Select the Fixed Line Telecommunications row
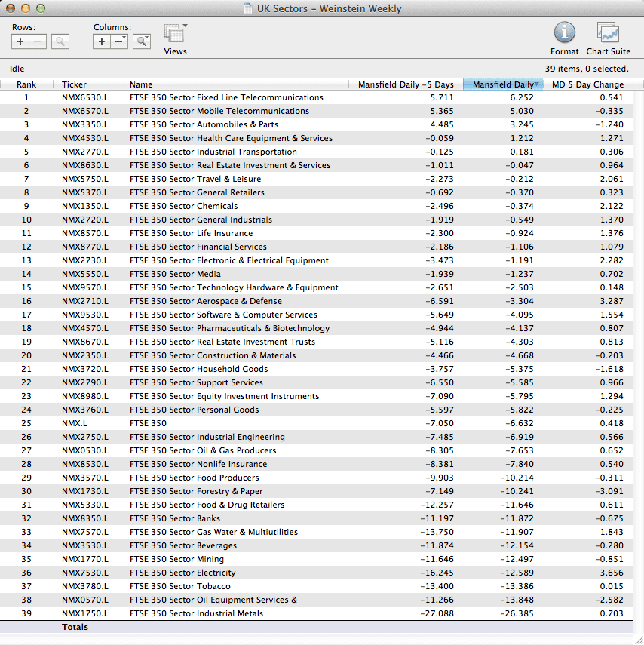This screenshot has height=645, width=644. pyautogui.click(x=226, y=97)
